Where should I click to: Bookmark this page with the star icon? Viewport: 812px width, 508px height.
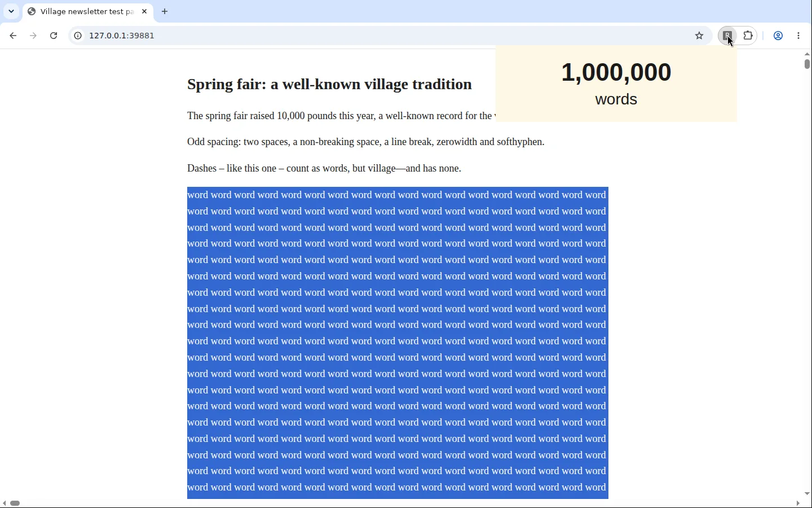coord(700,36)
